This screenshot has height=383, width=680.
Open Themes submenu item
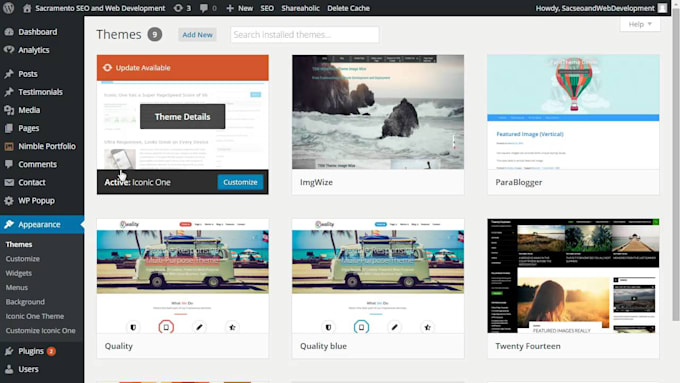(19, 245)
